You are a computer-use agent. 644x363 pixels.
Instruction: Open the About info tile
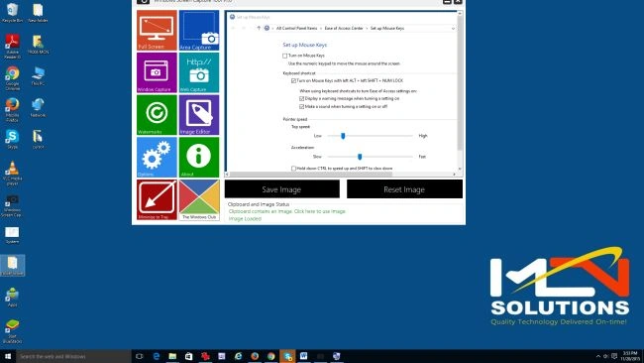pyautogui.click(x=199, y=157)
